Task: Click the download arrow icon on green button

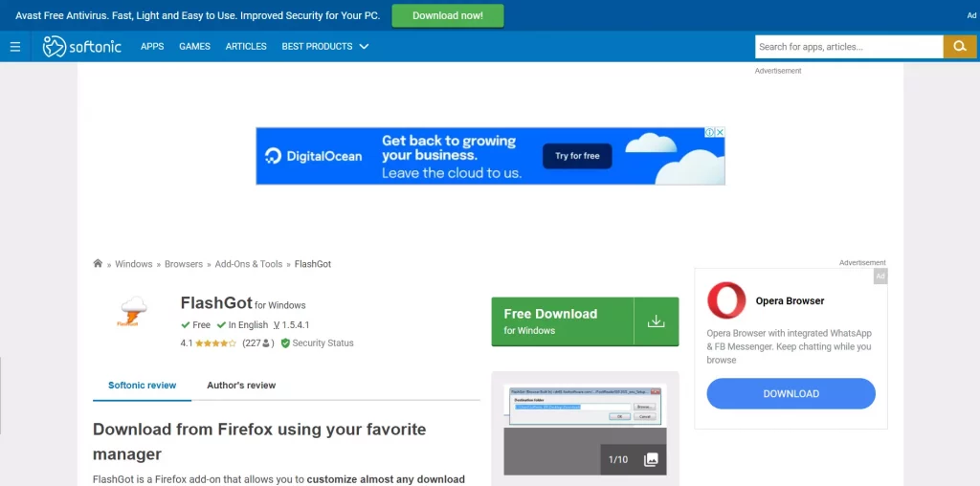Action: 656,321
